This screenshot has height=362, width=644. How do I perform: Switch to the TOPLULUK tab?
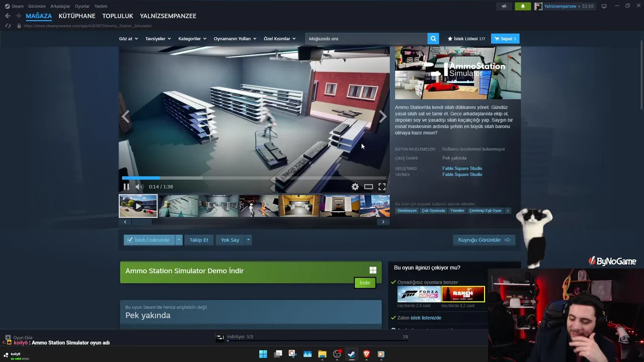[118, 16]
